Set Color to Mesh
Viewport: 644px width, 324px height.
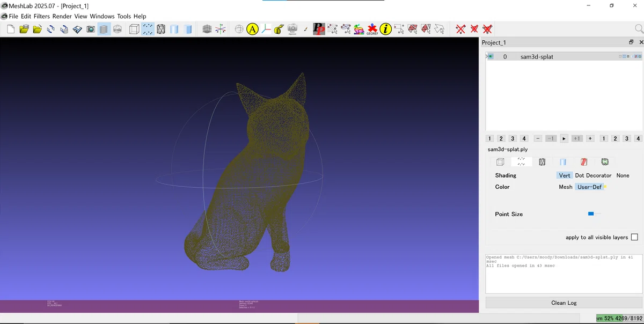coord(566,187)
